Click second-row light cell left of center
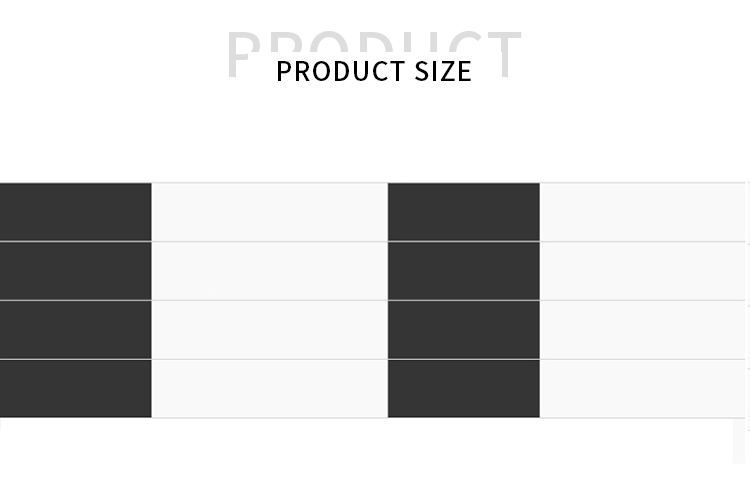750x483 pixels. [x=269, y=271]
